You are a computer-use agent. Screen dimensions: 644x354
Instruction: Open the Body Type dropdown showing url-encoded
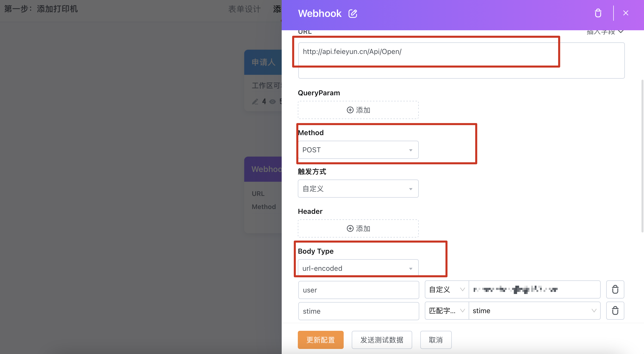[358, 268]
